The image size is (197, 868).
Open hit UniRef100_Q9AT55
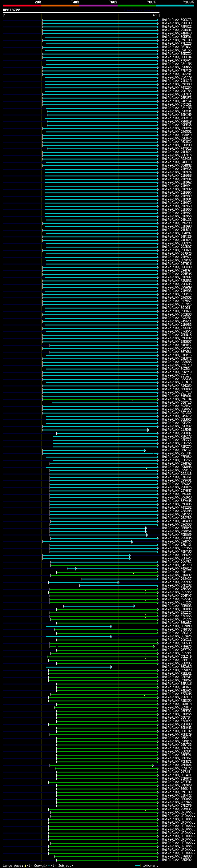click(177, 50)
